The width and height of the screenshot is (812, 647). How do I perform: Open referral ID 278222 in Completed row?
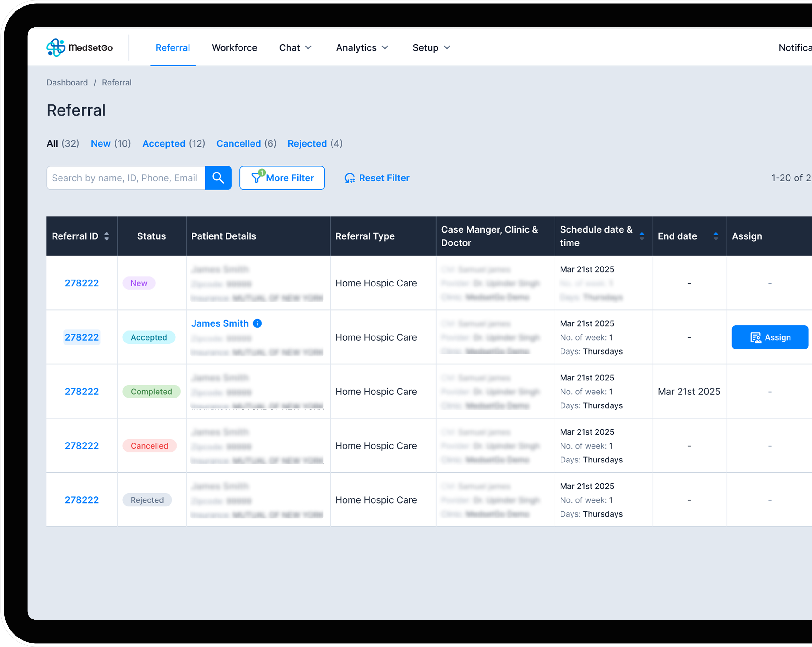(82, 392)
